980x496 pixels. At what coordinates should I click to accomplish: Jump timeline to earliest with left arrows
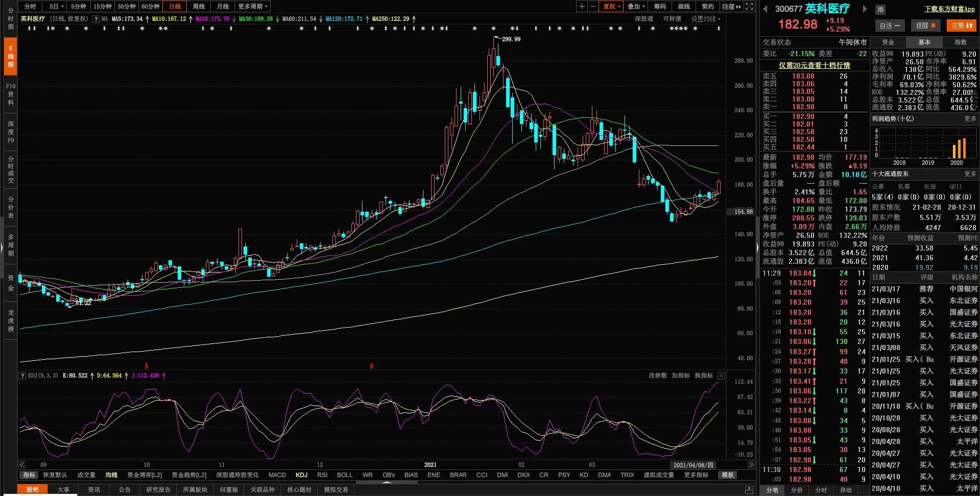point(22,464)
